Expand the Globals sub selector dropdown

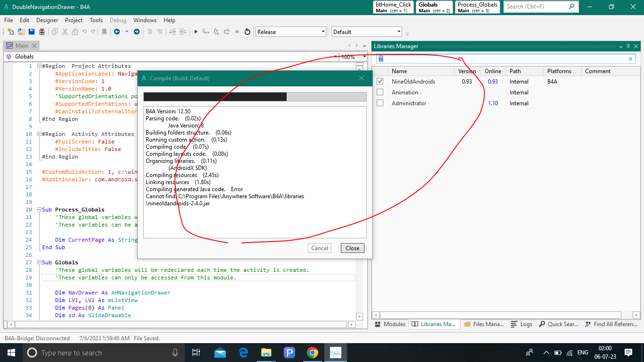click(335, 57)
